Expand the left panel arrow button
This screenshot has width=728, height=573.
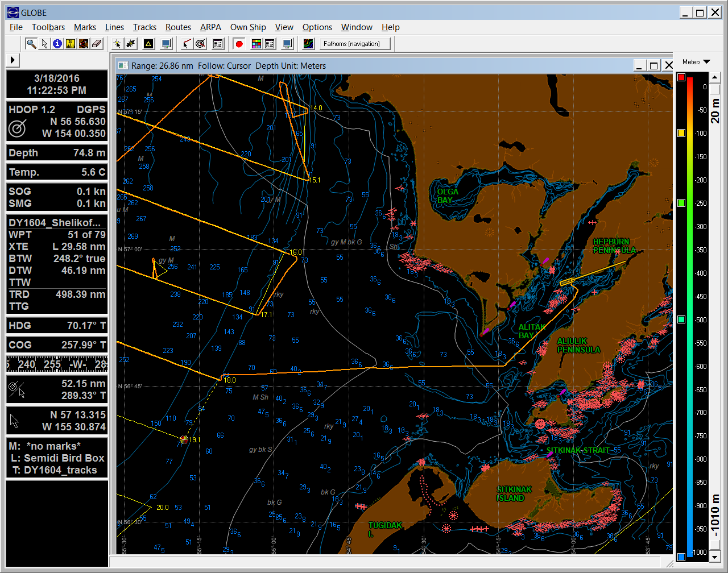click(13, 60)
